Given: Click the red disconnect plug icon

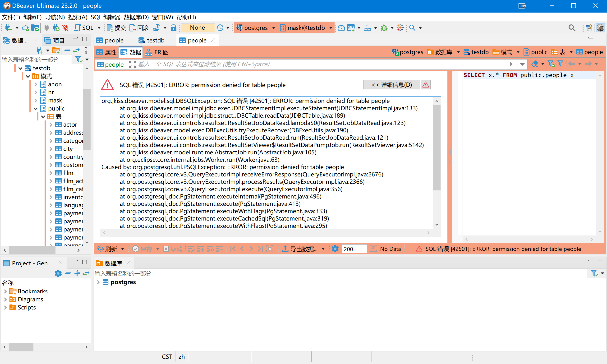Looking at the screenshot, I should [x=65, y=28].
